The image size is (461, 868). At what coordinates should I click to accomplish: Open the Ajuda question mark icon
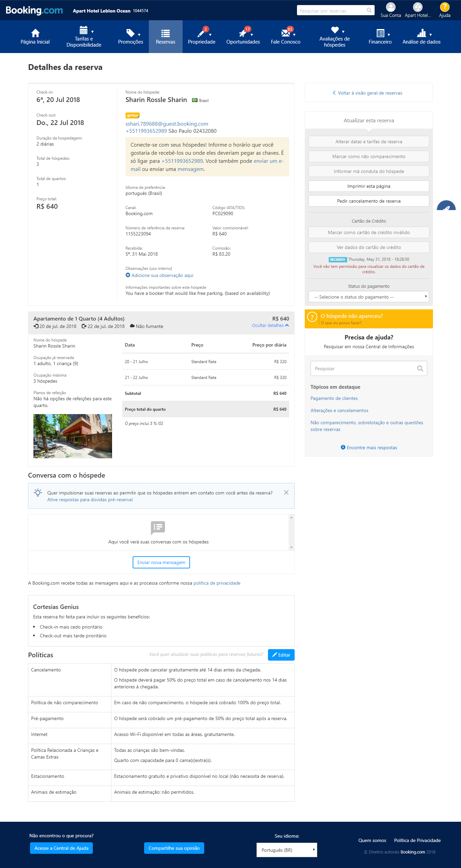click(x=444, y=7)
